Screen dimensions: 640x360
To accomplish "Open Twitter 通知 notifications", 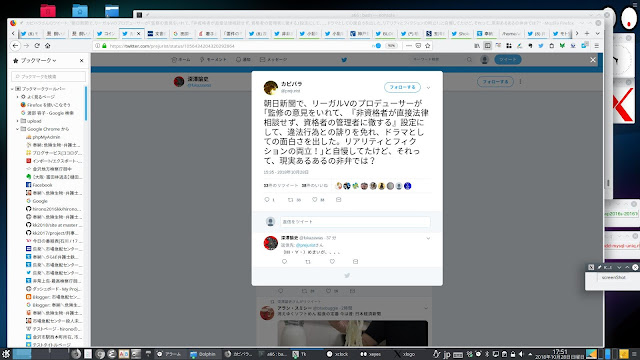I will point(243,60).
